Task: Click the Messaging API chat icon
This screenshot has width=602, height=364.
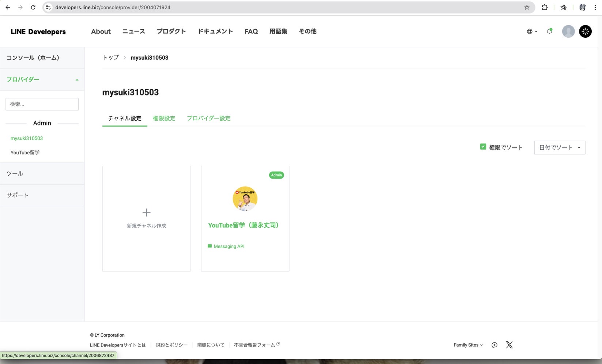Action: tap(210, 246)
